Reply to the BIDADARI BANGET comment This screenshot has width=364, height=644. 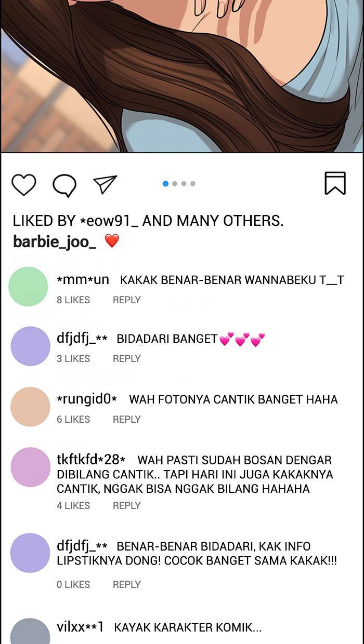tap(127, 358)
